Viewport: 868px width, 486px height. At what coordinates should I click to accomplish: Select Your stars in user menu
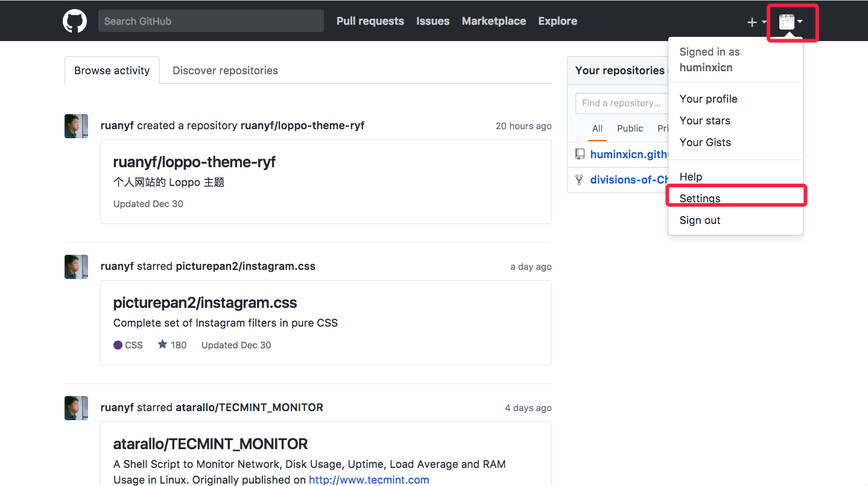pyautogui.click(x=735, y=120)
